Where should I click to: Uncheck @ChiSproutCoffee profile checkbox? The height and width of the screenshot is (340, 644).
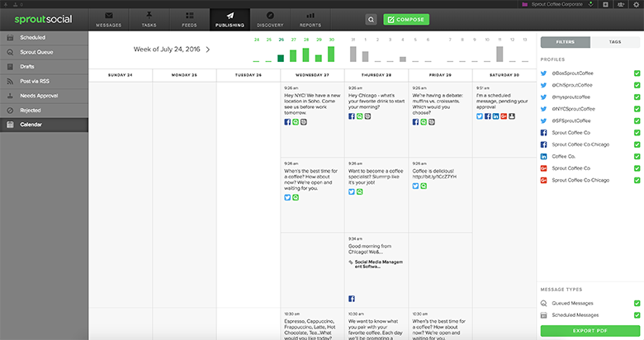[x=637, y=85]
